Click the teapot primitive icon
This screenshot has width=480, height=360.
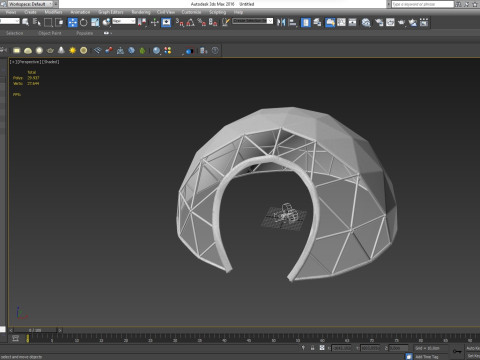tap(50, 50)
